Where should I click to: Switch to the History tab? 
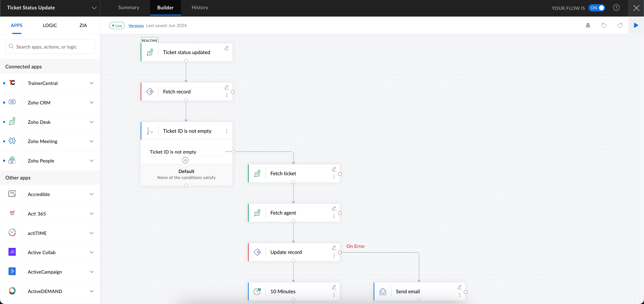coord(199,8)
